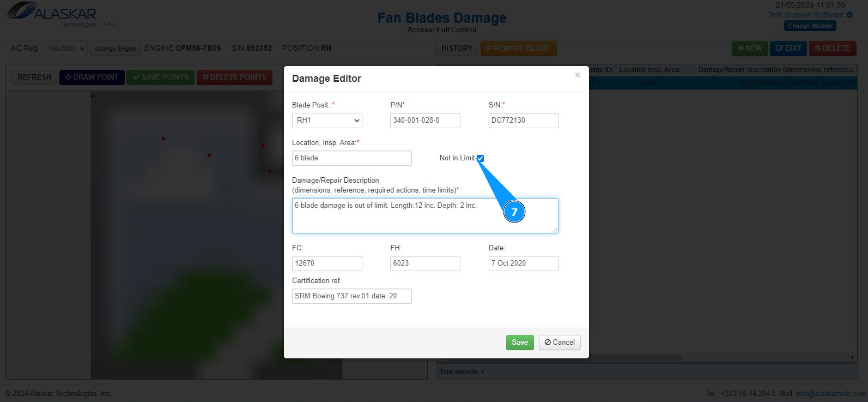Click the P/N input field
This screenshot has width=868, height=402.
tap(425, 121)
